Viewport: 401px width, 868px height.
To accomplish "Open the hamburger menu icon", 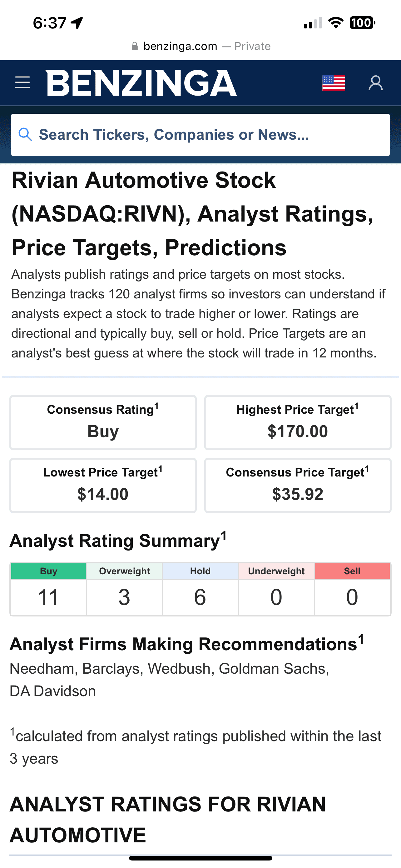I will coord(22,82).
